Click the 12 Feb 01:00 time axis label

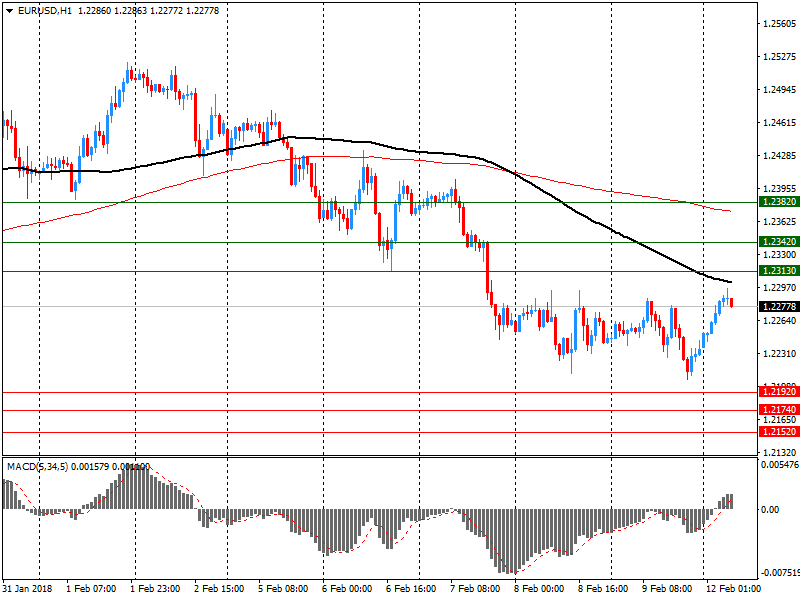(732, 589)
